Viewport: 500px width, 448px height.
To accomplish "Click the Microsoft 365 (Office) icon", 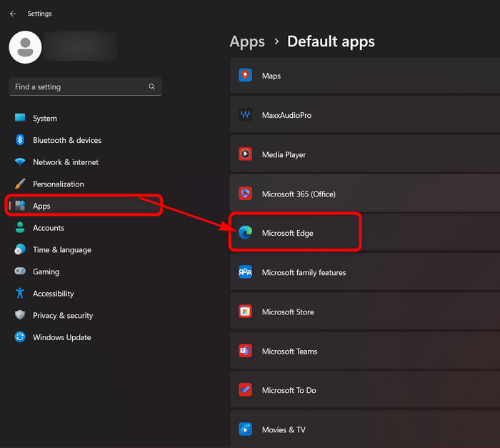I will [x=245, y=194].
